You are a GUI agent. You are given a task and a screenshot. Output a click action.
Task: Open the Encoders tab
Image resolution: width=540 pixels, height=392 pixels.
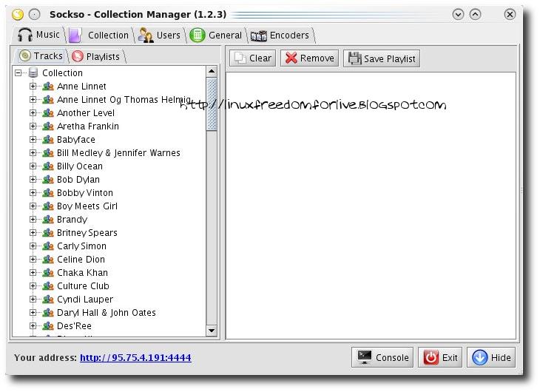pos(280,36)
